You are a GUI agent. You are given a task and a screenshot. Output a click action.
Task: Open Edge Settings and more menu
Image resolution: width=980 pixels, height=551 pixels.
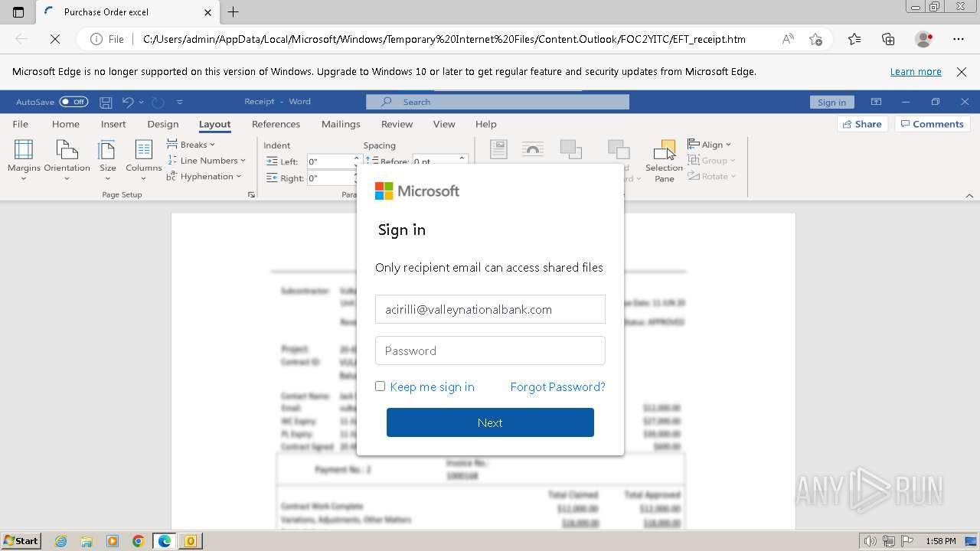959,39
